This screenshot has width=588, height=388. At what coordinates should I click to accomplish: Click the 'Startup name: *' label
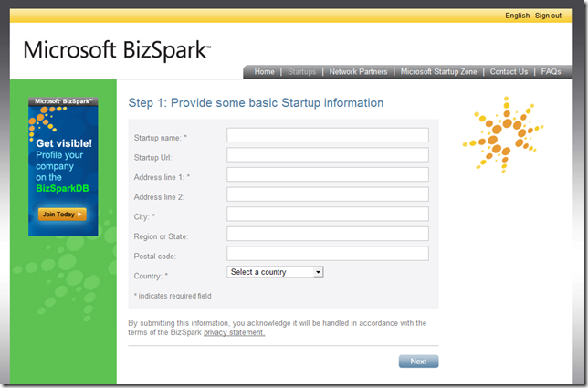tap(160, 138)
